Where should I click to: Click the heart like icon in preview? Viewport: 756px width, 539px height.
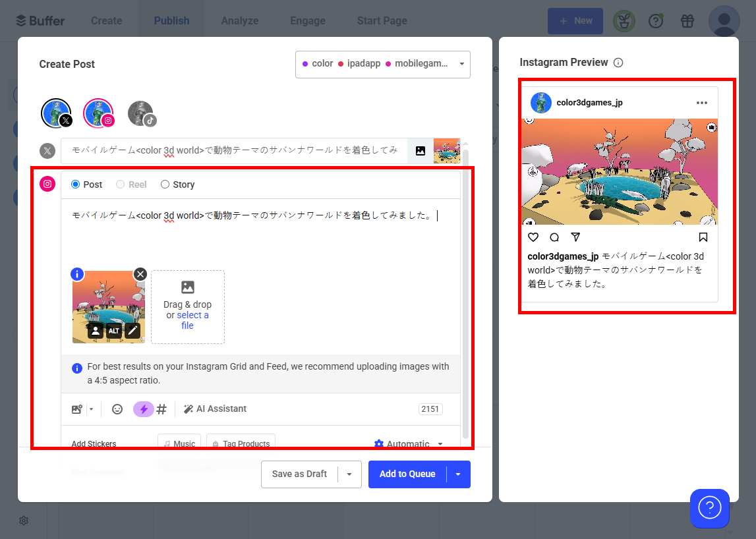(533, 237)
